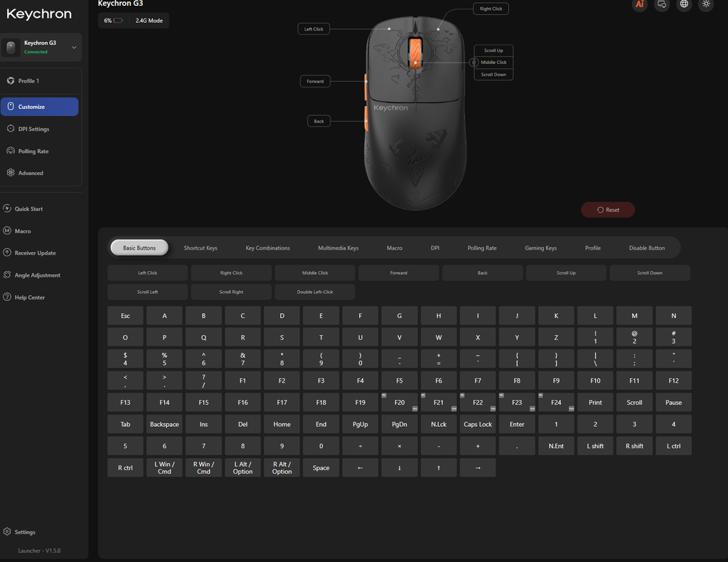Screen dimensions: 728x562
Task: Choose the Caps Lock key
Action: (478, 424)
